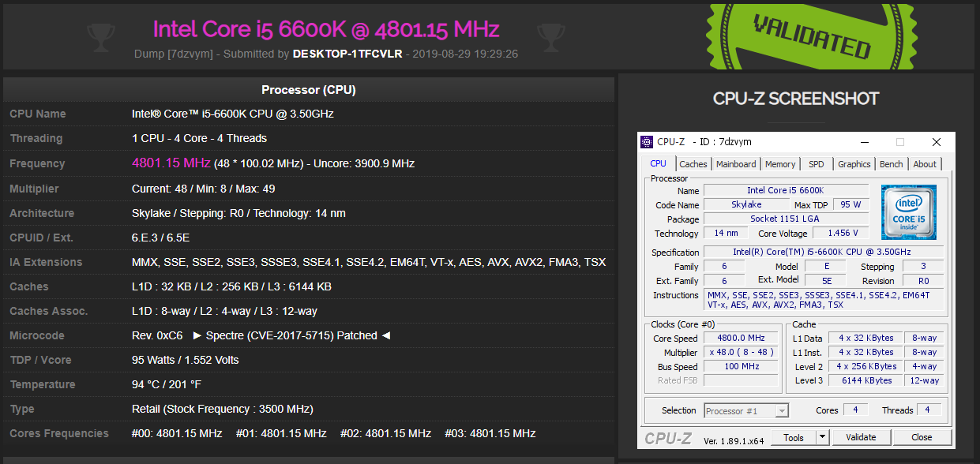Click the Multiplier field x 48.0 ( 8 - 48 )

pyautogui.click(x=742, y=352)
